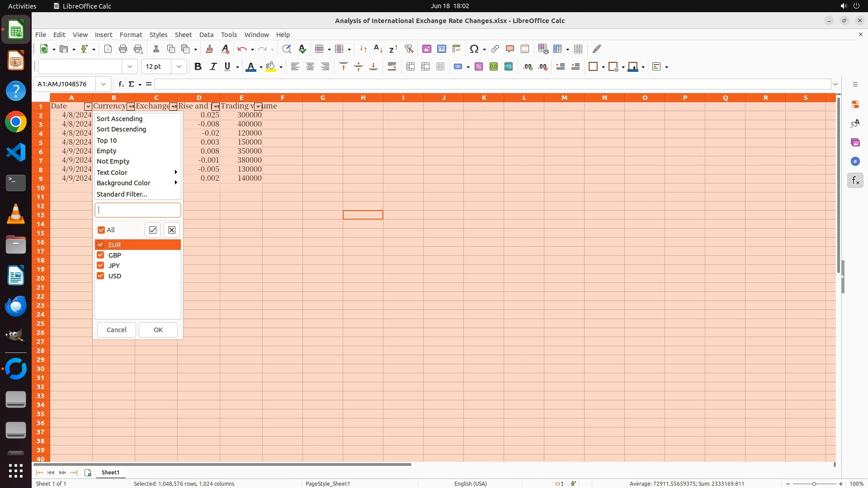
Task: Open Standard Filter dialog entry
Action: tap(122, 194)
